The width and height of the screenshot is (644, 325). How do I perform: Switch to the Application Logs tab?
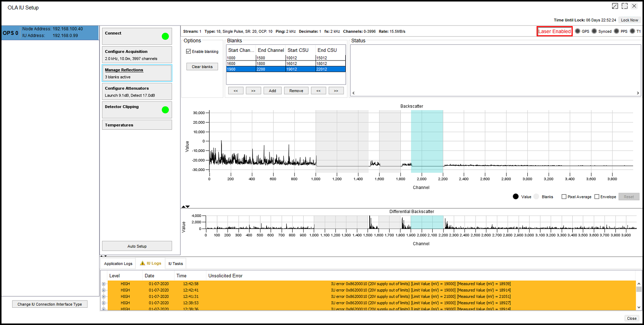pos(118,264)
